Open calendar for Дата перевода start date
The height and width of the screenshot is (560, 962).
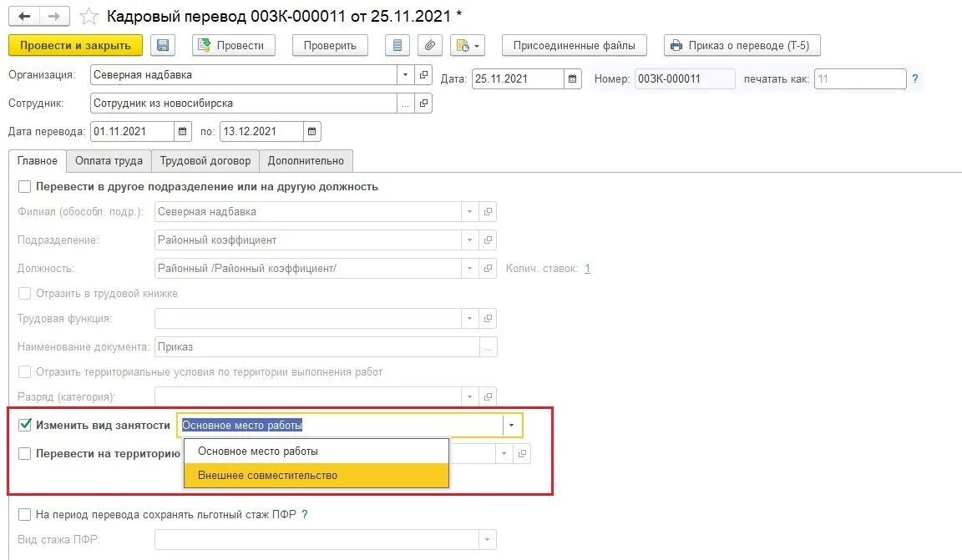[x=182, y=131]
